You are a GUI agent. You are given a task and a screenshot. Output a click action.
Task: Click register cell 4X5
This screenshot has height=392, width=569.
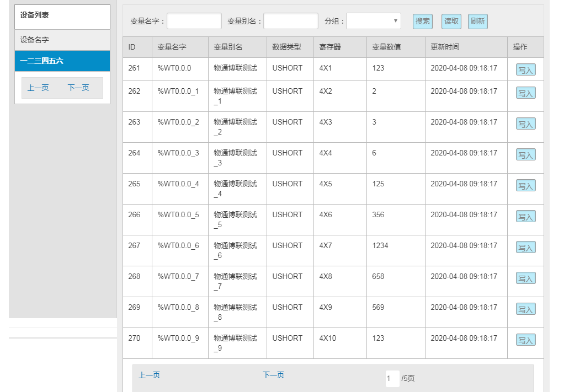pos(340,189)
